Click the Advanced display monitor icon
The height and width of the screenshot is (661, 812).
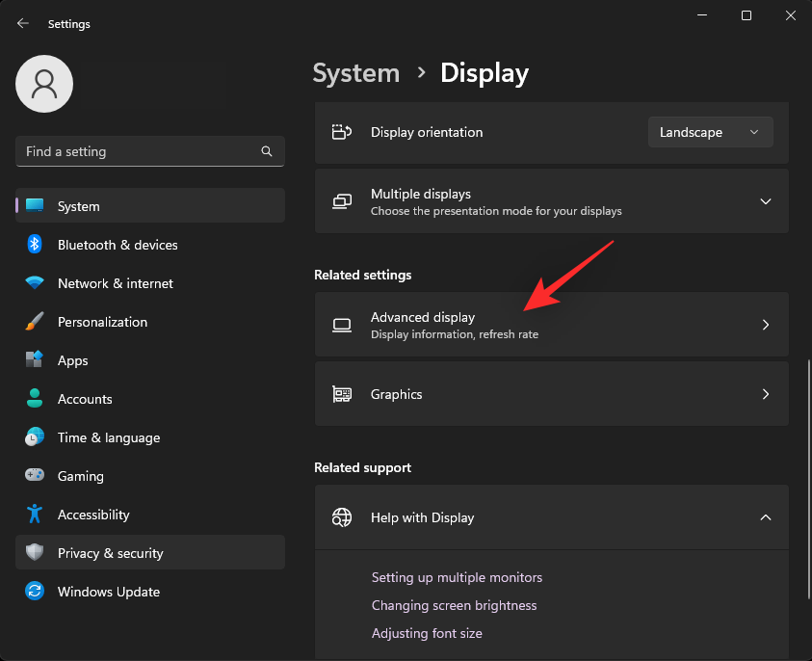pyautogui.click(x=342, y=325)
